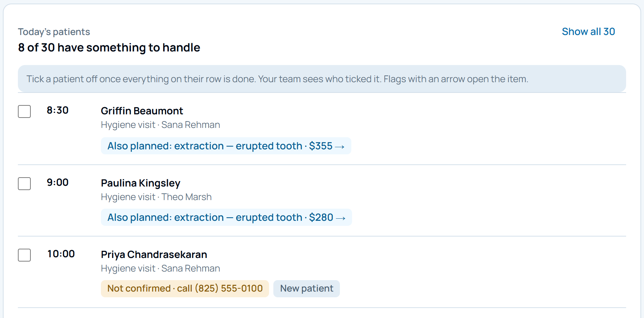Click the New patient tag

[x=307, y=289]
